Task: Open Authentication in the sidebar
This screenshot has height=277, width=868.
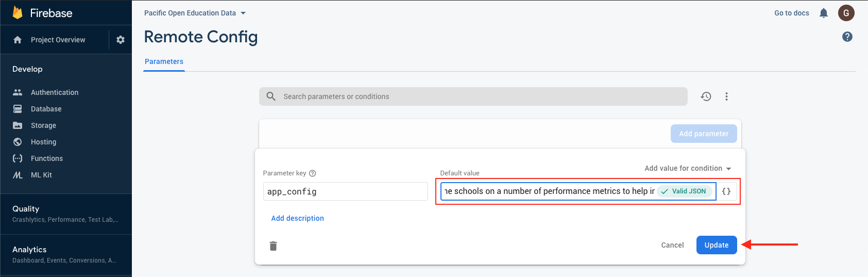Action: 55,92
